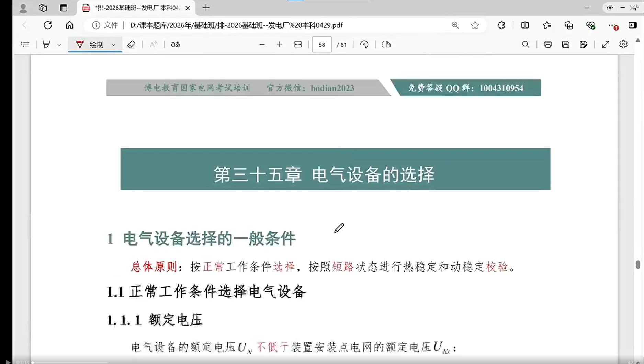Image resolution: width=644 pixels, height=364 pixels.
Task: View site information icon
Action: pyautogui.click(x=96, y=25)
